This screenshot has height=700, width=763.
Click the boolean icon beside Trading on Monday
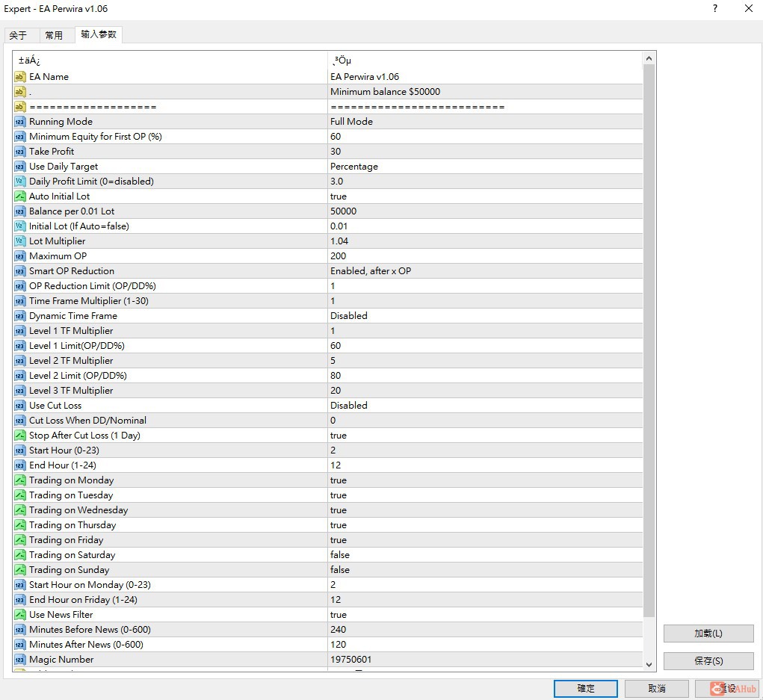click(19, 480)
